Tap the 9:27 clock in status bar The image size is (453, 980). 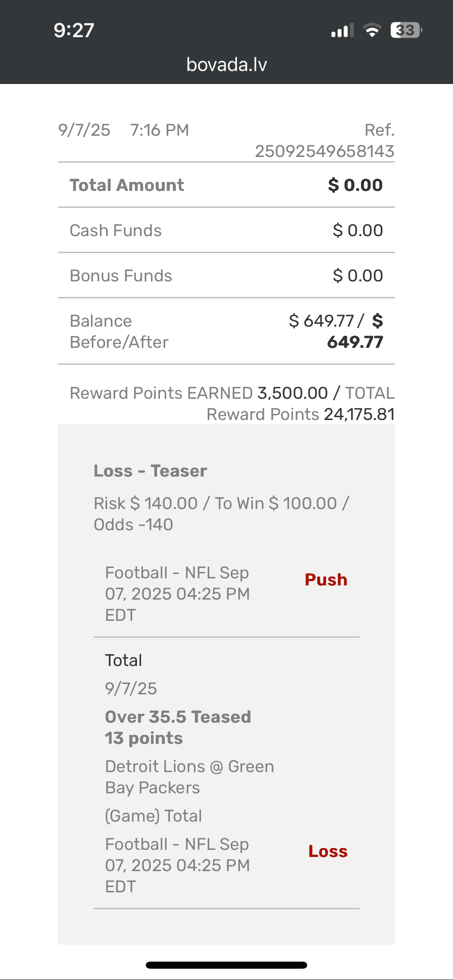74,31
